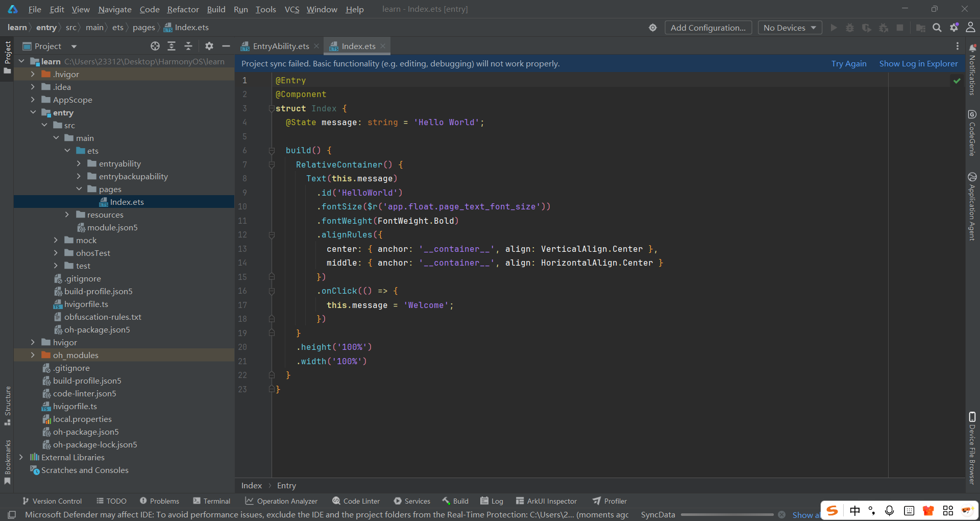Collapse all items in Project panel
Image resolution: width=980 pixels, height=521 pixels.
[188, 46]
